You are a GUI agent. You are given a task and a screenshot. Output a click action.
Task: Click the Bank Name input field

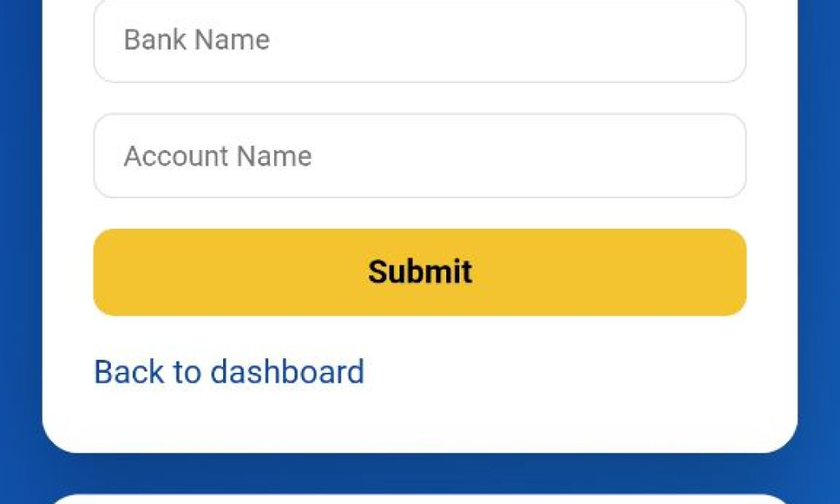click(420, 40)
